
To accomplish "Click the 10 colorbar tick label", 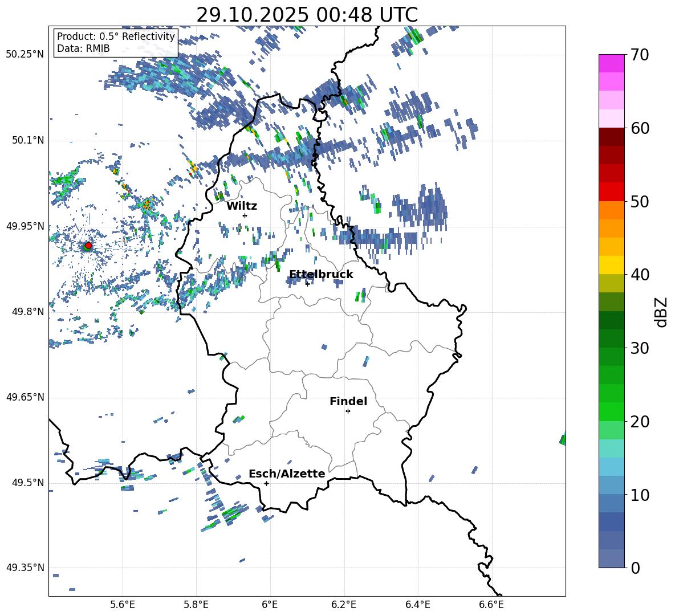I will click(640, 495).
